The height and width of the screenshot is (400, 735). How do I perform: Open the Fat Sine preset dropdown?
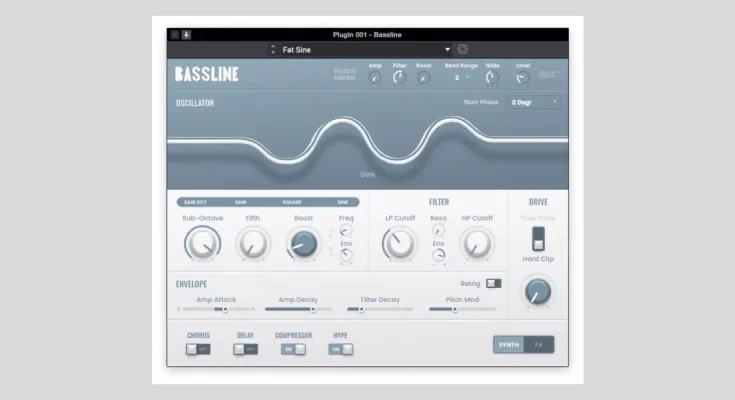coord(447,49)
